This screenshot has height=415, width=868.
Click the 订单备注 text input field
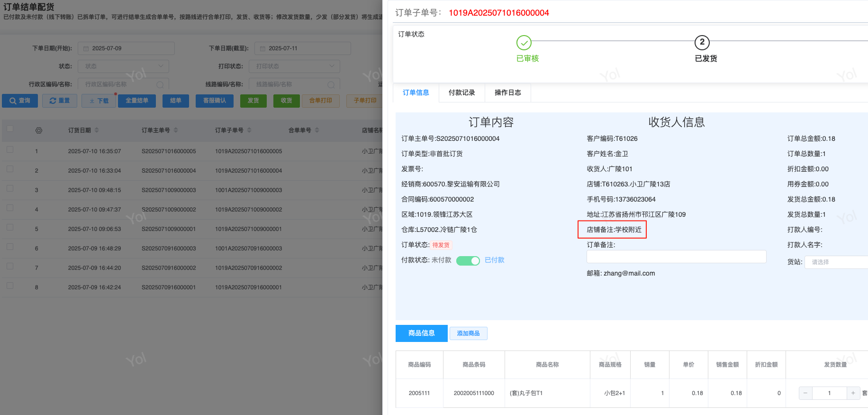coord(676,257)
